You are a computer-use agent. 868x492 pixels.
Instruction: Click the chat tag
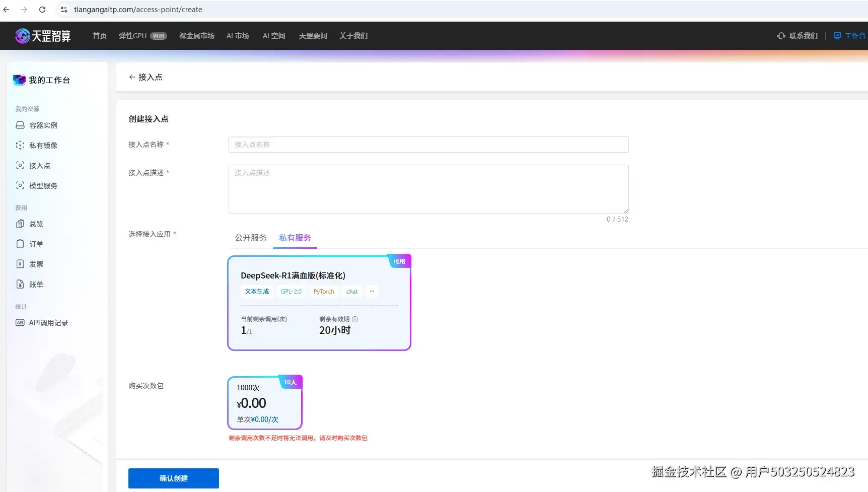(x=352, y=291)
